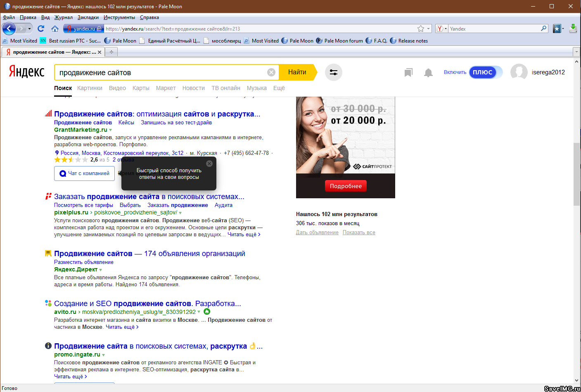
Task: Open the F.A.Q. bookmark
Action: pyautogui.click(x=377, y=40)
